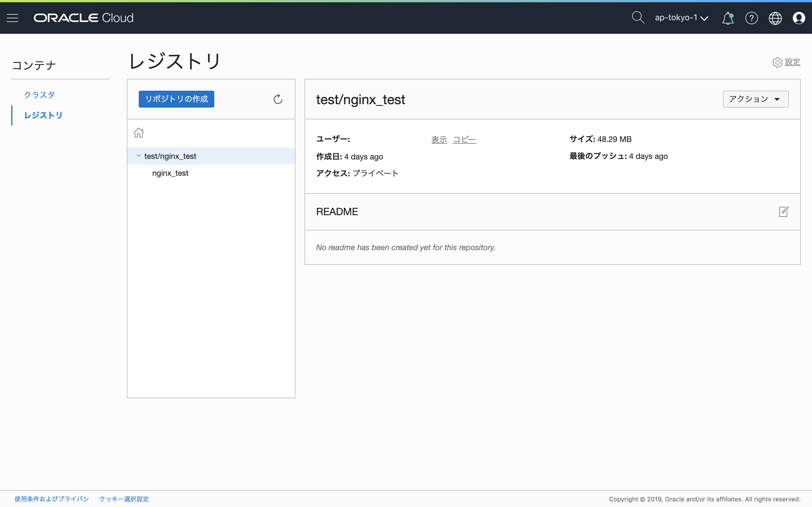The height and width of the screenshot is (507, 812).
Task: Click the リポジトリの作成 button
Action: (x=176, y=99)
